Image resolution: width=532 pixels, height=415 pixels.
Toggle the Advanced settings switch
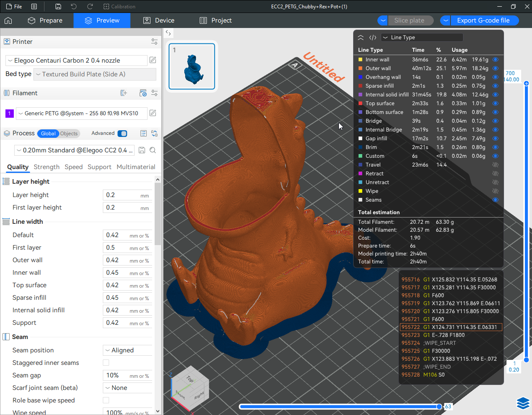pos(122,134)
